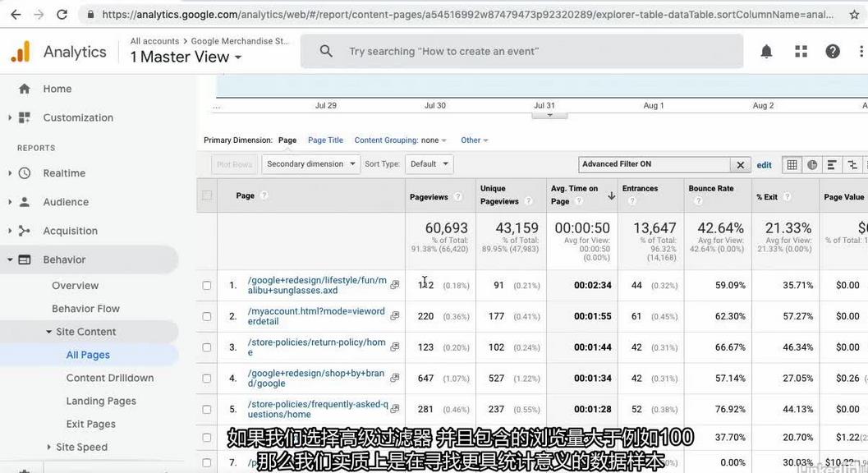This screenshot has height=473, width=868.
Task: Open the Secondary dimension dropdown
Action: [x=310, y=164]
